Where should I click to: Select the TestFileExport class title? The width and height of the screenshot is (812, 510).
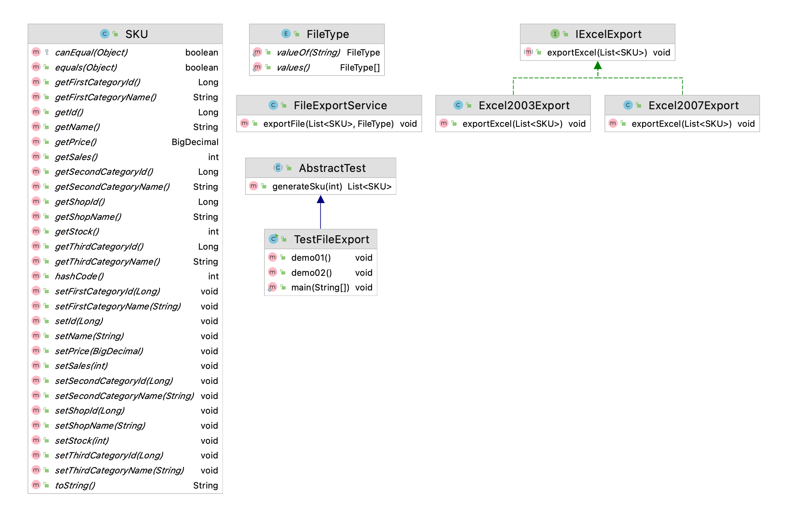pyautogui.click(x=331, y=239)
